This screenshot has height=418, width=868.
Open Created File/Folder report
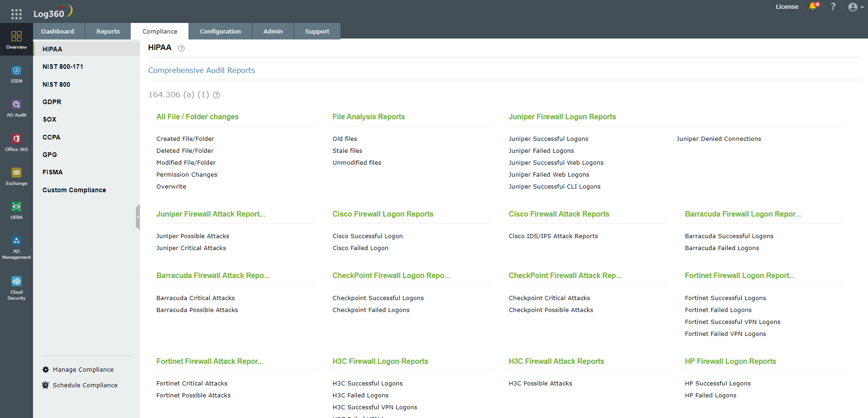click(185, 139)
